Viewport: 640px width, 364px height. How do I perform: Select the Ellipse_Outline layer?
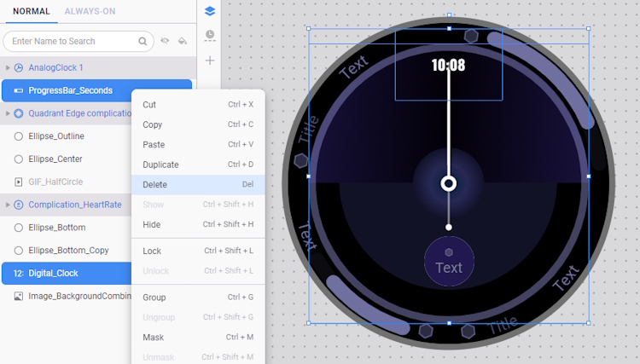(x=56, y=136)
